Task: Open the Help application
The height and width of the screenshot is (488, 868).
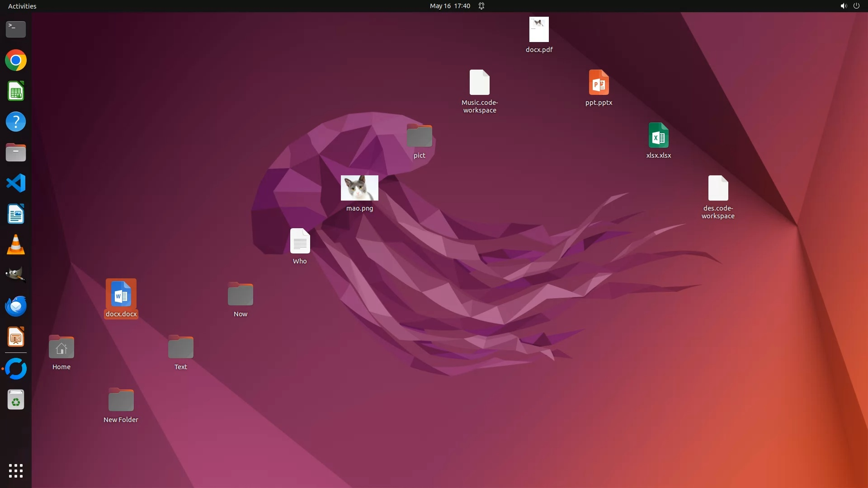Action: 16,122
